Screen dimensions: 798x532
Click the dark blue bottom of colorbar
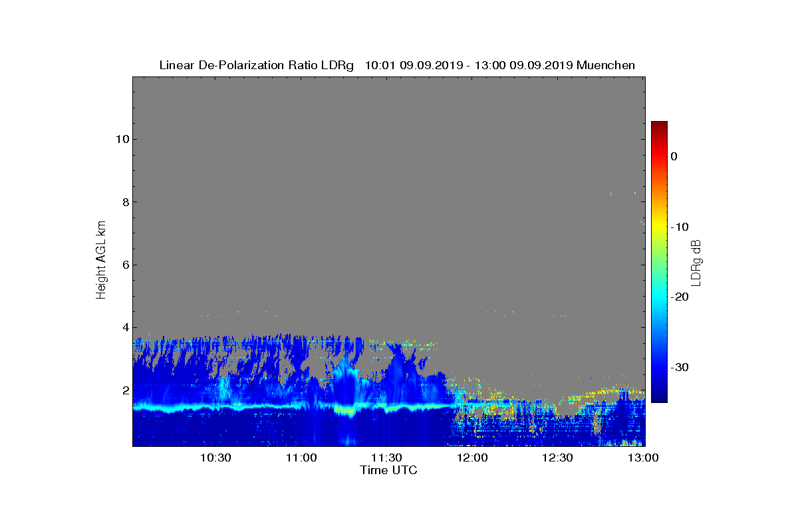(659, 398)
